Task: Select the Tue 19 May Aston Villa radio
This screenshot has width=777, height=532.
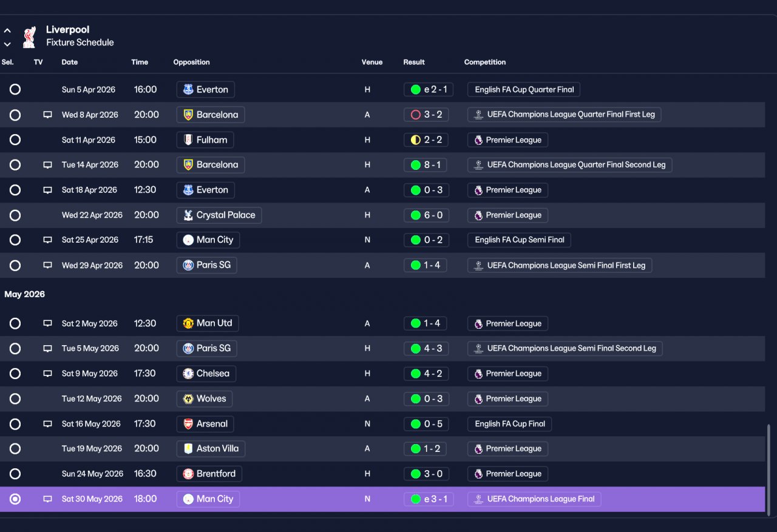Action: (15, 449)
